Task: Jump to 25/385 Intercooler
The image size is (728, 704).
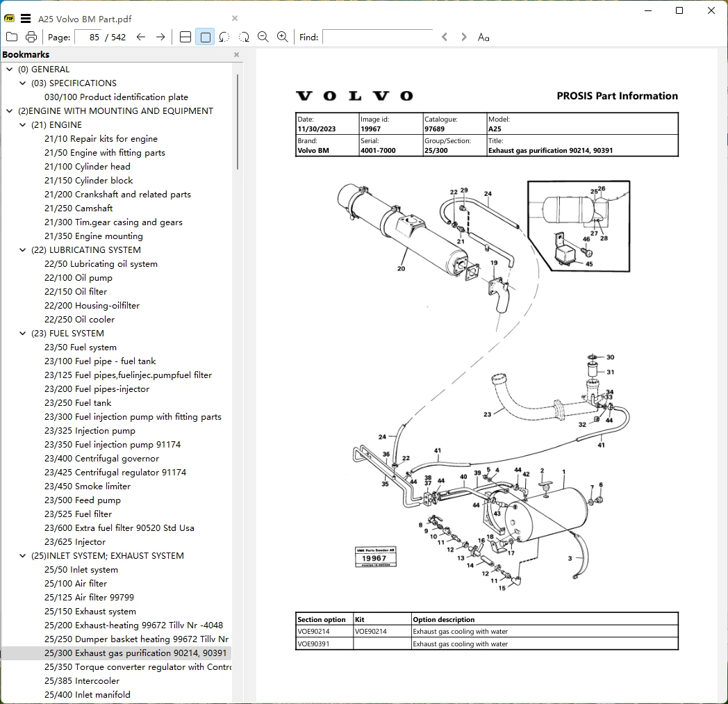Action: (82, 681)
